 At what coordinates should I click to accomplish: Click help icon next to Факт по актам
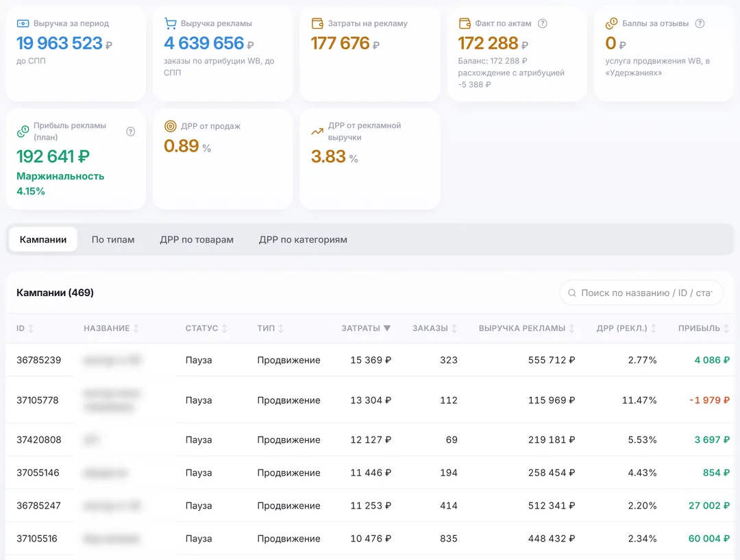pyautogui.click(x=542, y=23)
